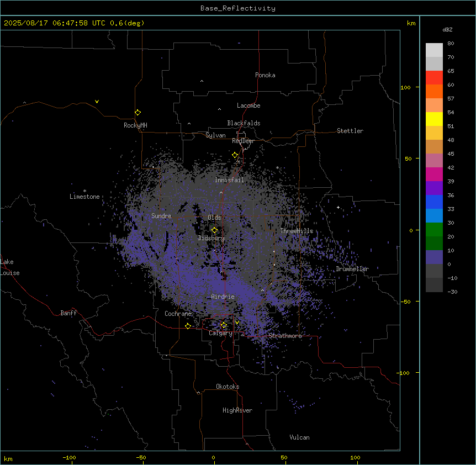Viewport: 476px width, 465px height.
Task: Click the km unit label at top right
Action: (x=411, y=23)
